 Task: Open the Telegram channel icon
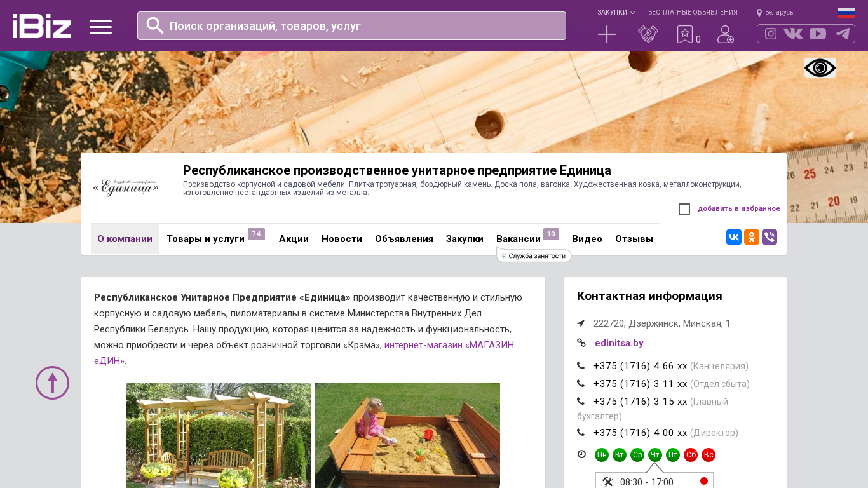coord(843,34)
